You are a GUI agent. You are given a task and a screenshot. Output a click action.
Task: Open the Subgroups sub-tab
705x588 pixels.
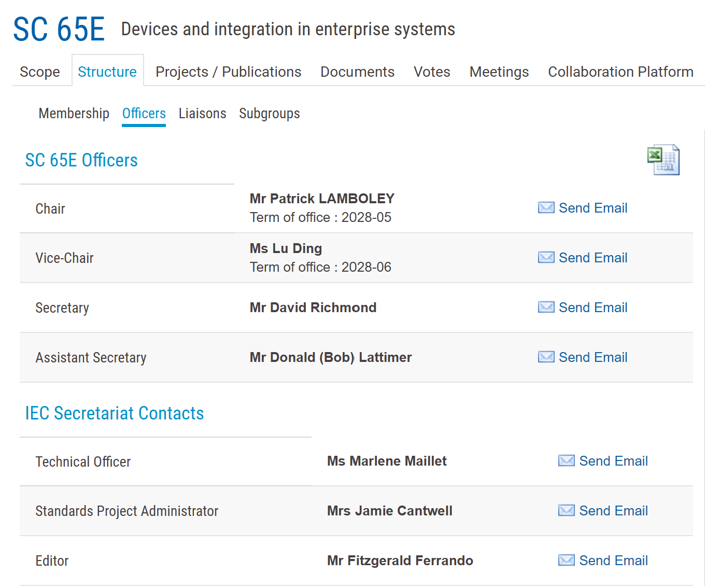269,114
